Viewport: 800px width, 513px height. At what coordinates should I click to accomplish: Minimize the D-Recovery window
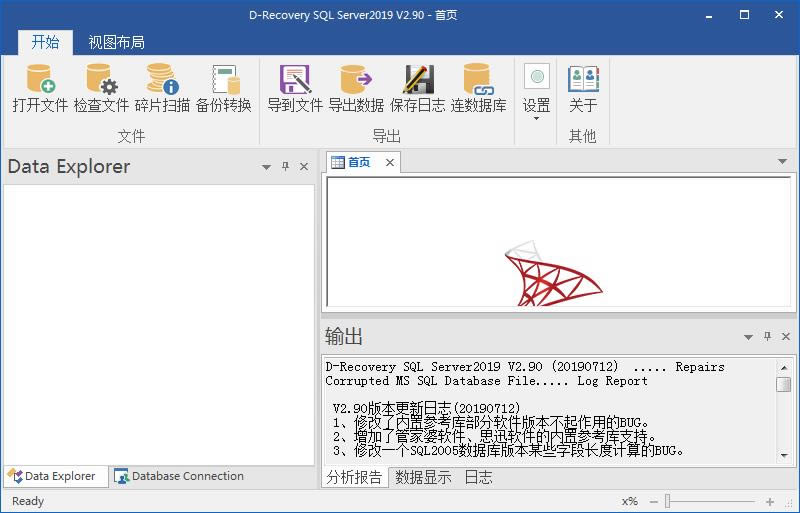pyautogui.click(x=709, y=15)
